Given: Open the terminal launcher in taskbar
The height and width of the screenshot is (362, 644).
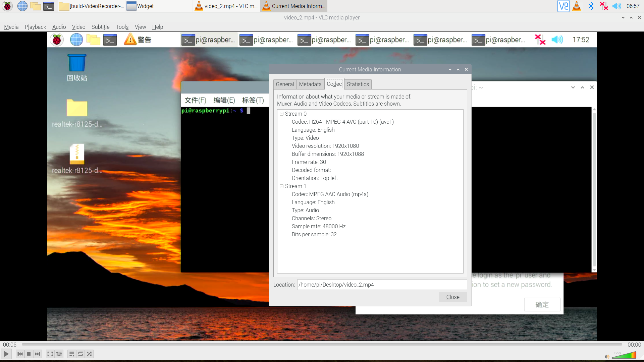Looking at the screenshot, I should point(49,6).
